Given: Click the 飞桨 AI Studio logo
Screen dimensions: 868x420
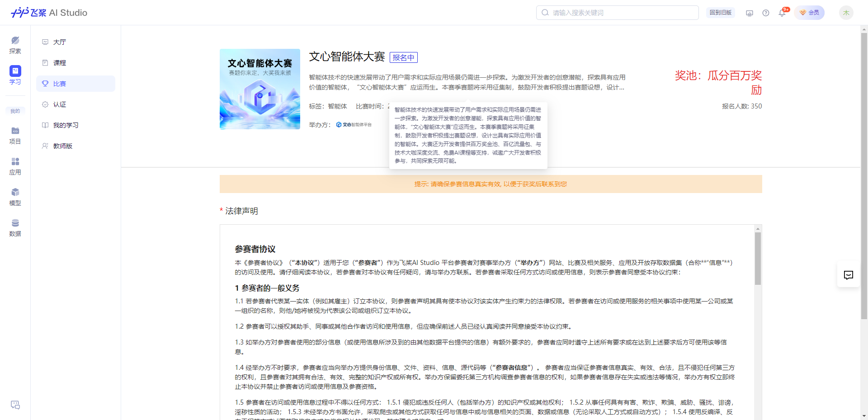Looking at the screenshot, I should pyautogui.click(x=49, y=13).
